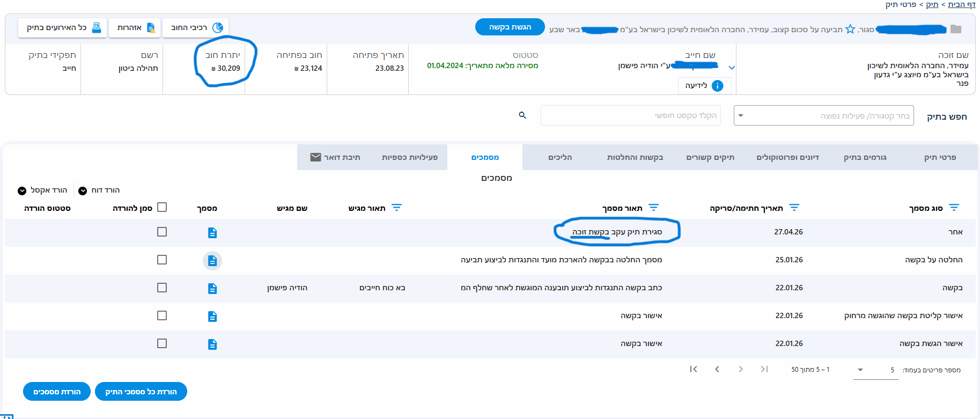Screen dimensions: 980x419
Task: Filter by סוג מסמך column icon
Action: (x=954, y=208)
